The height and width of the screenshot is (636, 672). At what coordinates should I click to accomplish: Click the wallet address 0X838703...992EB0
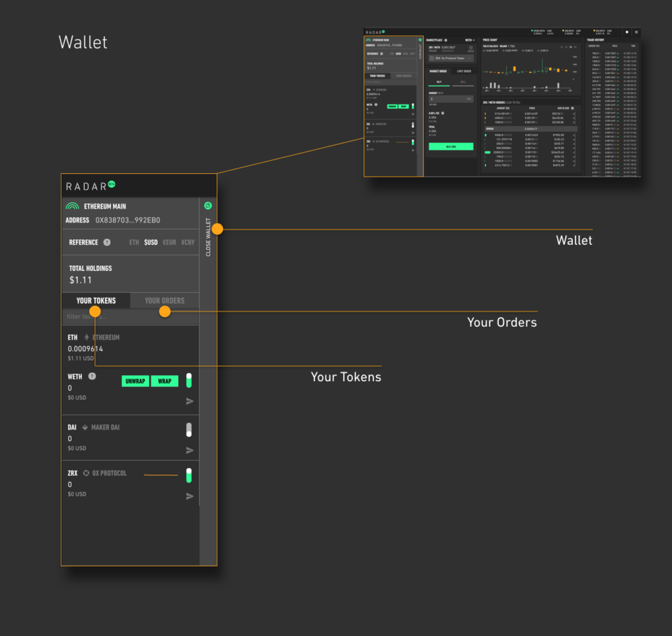coord(128,221)
